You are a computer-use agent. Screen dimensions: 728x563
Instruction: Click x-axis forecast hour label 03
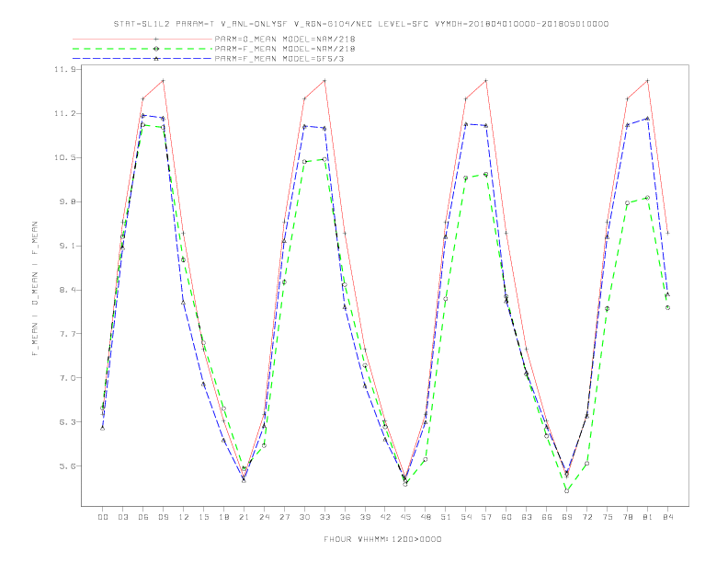click(x=123, y=517)
